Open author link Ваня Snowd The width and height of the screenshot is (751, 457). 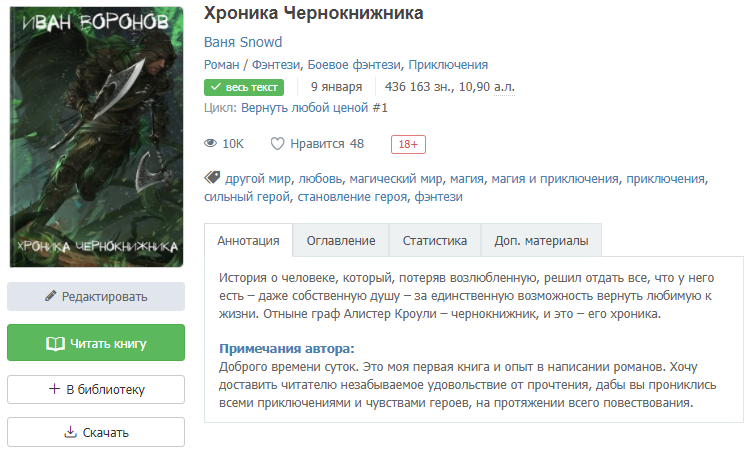click(x=243, y=42)
